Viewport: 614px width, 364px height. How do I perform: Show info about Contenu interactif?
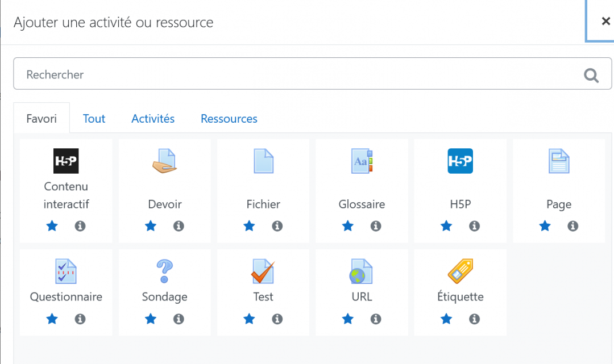[x=80, y=226]
